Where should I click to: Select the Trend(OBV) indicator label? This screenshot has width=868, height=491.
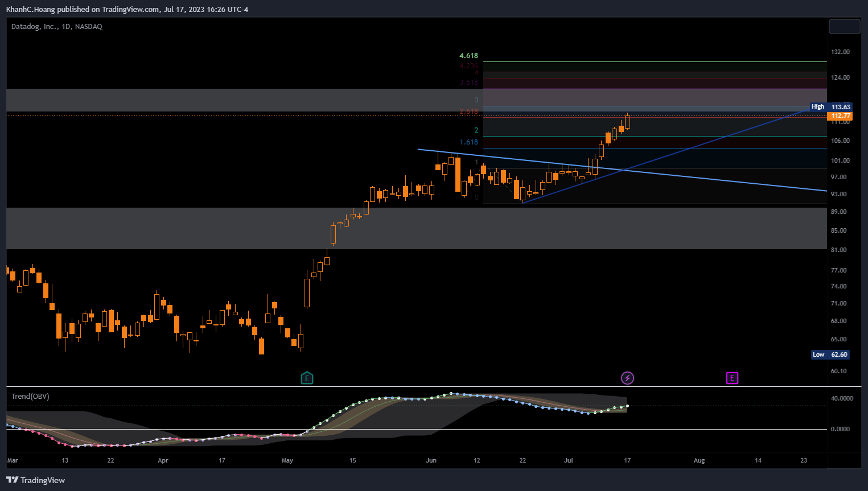[30, 396]
